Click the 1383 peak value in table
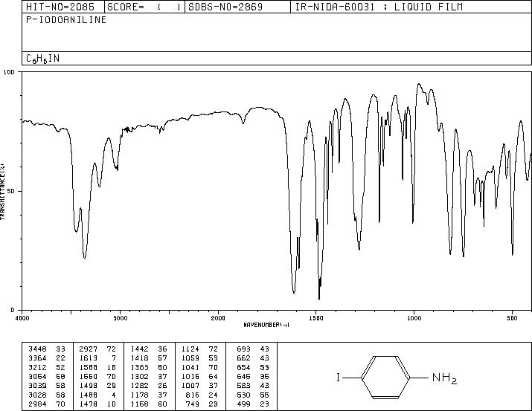The image size is (532, 411). pyautogui.click(x=139, y=367)
